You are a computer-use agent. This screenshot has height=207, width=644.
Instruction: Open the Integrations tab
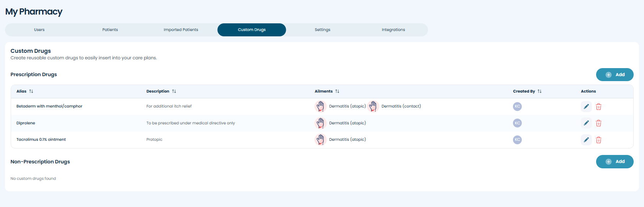click(393, 30)
